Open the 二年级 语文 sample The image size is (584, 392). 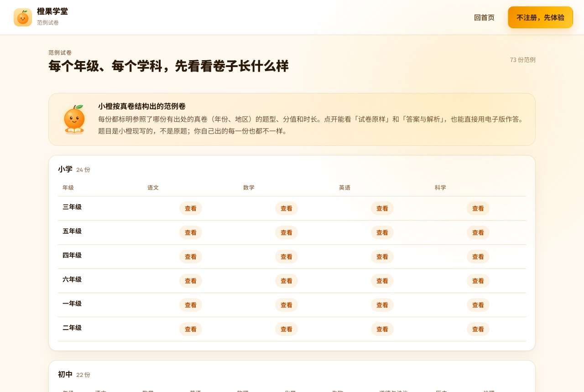pyautogui.click(x=191, y=329)
